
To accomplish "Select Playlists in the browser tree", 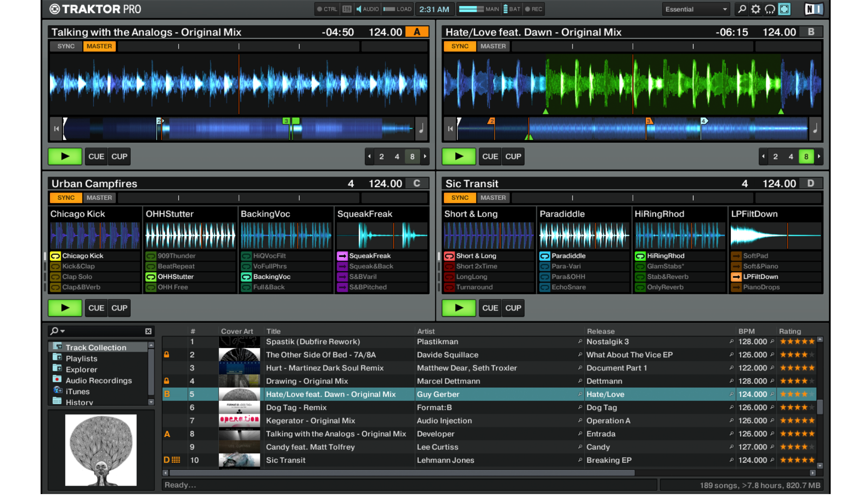I will click(81, 358).
